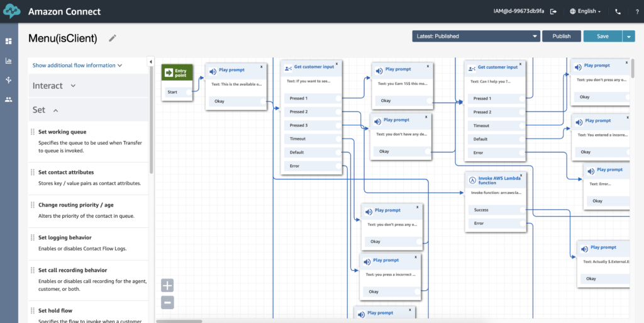Click the Publish button
Viewport: 644px width, 323px height.
pyautogui.click(x=562, y=36)
